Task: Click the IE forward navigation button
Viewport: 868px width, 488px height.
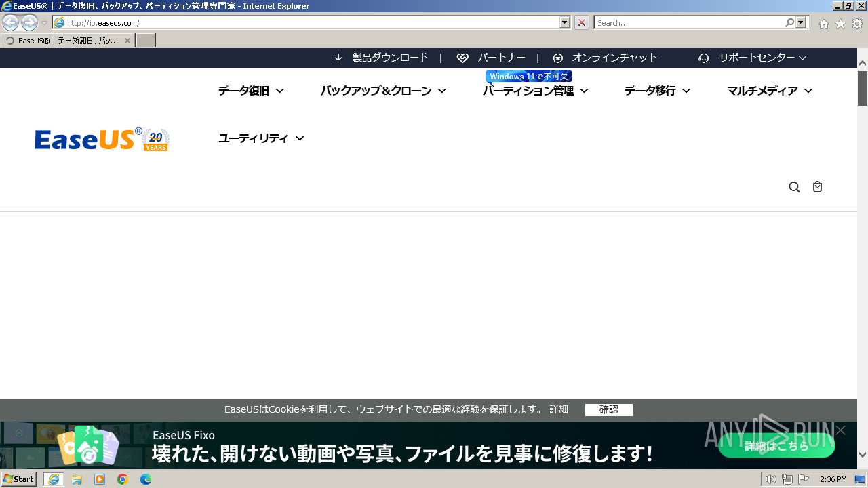Action: point(29,23)
